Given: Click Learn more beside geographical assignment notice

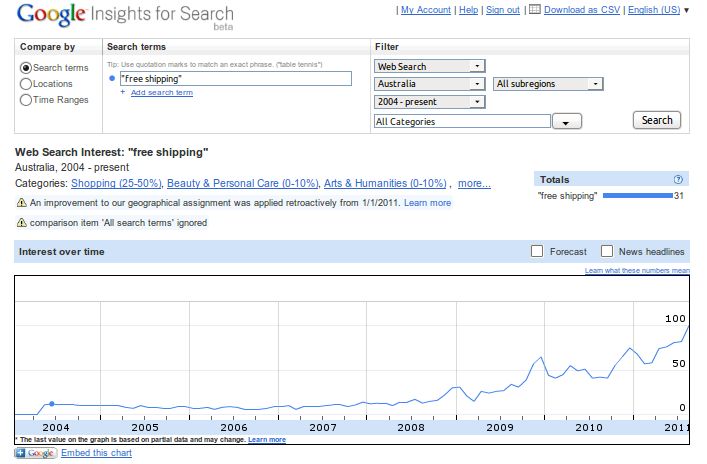Looking at the screenshot, I should pyautogui.click(x=427, y=203).
